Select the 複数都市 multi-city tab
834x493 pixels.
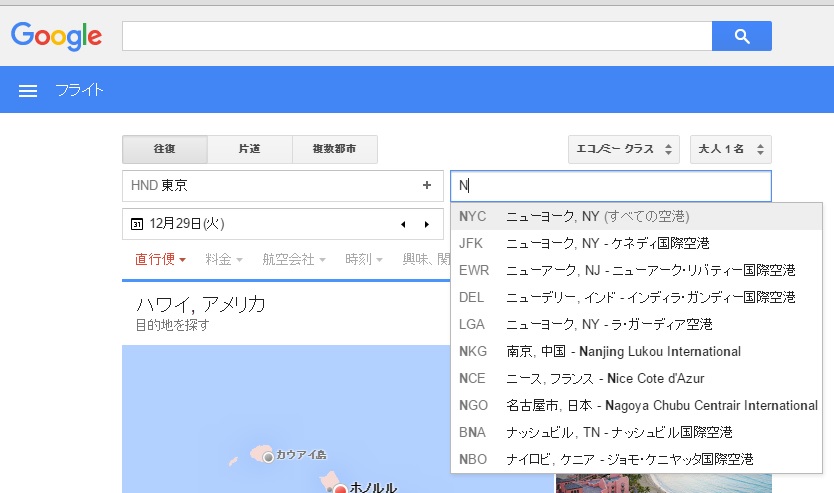click(x=335, y=149)
